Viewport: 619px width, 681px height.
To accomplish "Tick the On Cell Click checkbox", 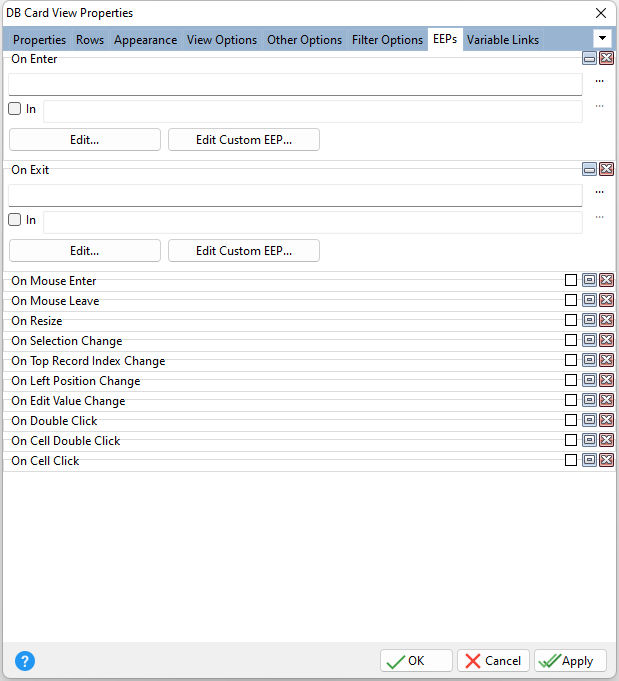I will pos(571,460).
